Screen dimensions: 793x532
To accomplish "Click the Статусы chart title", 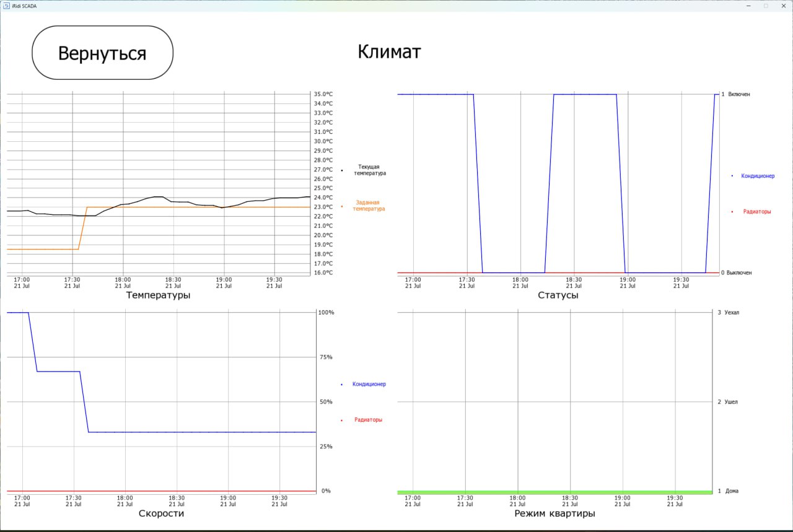I will [558, 295].
